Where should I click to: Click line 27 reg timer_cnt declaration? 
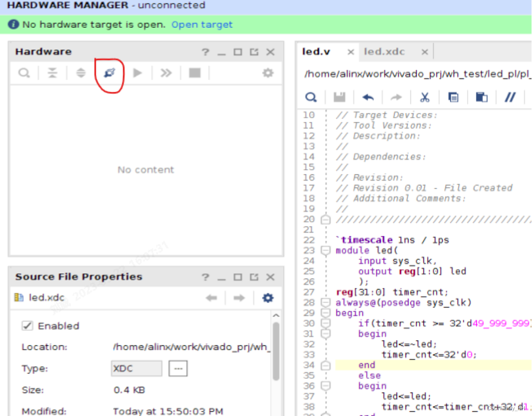pos(392,292)
